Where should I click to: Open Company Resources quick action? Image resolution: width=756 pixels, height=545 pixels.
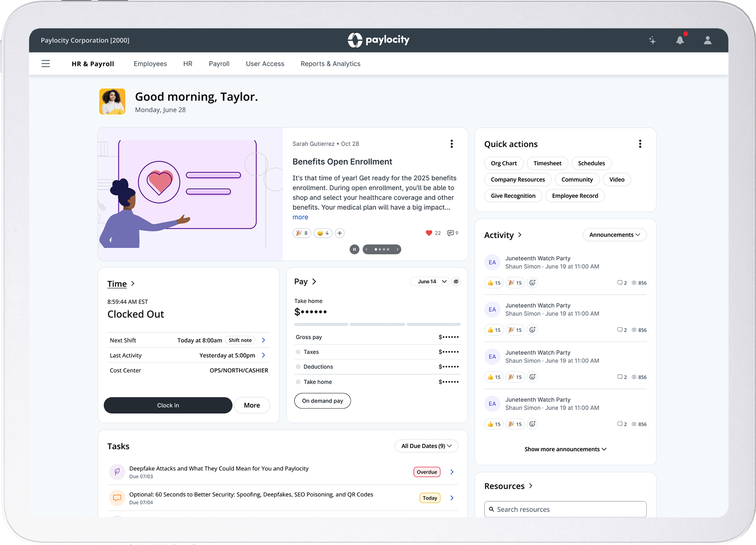(x=518, y=180)
